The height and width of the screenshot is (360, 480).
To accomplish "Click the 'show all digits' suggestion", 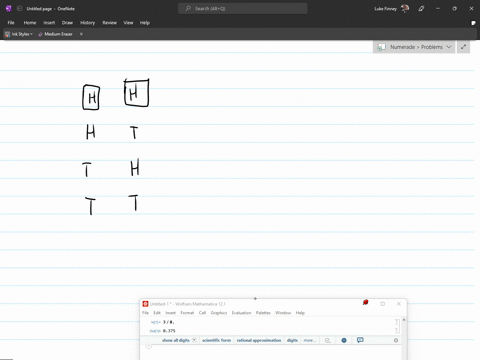I will click(176, 340).
